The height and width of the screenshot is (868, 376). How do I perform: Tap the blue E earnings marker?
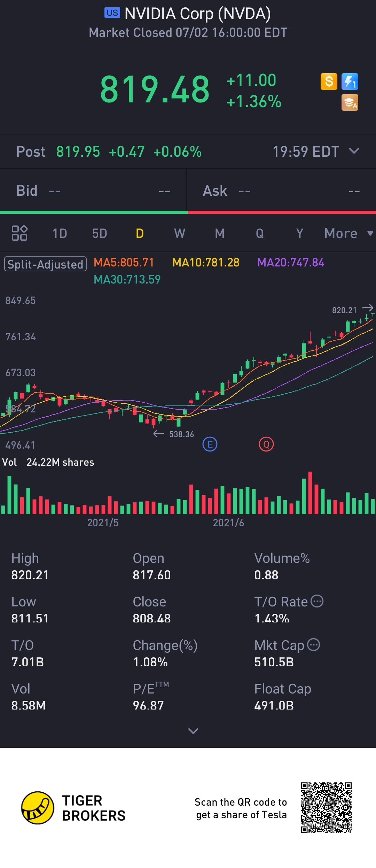pos(210,444)
